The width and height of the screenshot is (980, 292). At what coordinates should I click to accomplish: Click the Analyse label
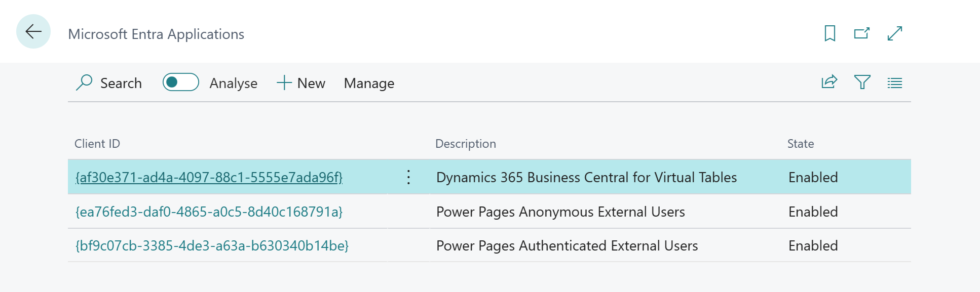click(x=233, y=83)
